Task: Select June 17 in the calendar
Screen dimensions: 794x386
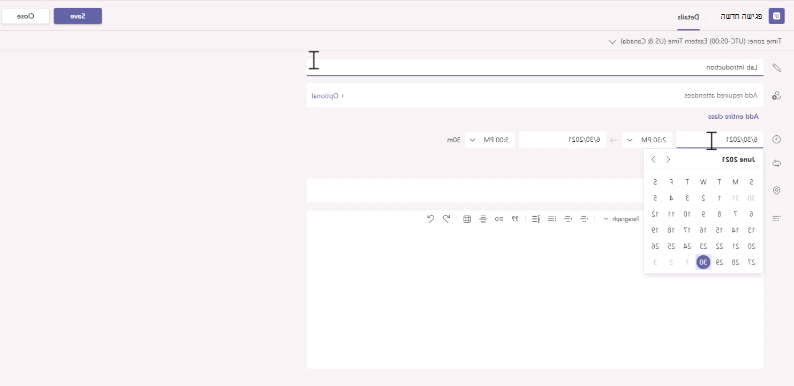Action: pos(687,230)
